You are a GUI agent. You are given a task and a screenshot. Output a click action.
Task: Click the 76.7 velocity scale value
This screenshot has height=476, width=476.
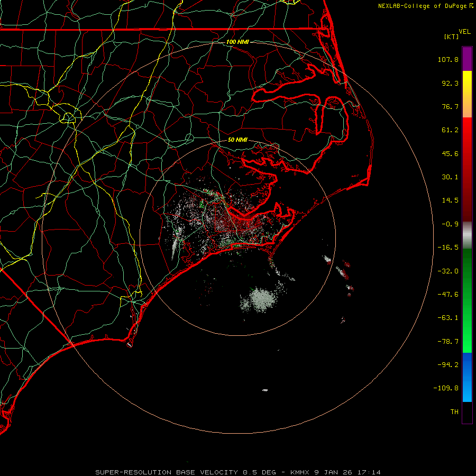[450, 106]
